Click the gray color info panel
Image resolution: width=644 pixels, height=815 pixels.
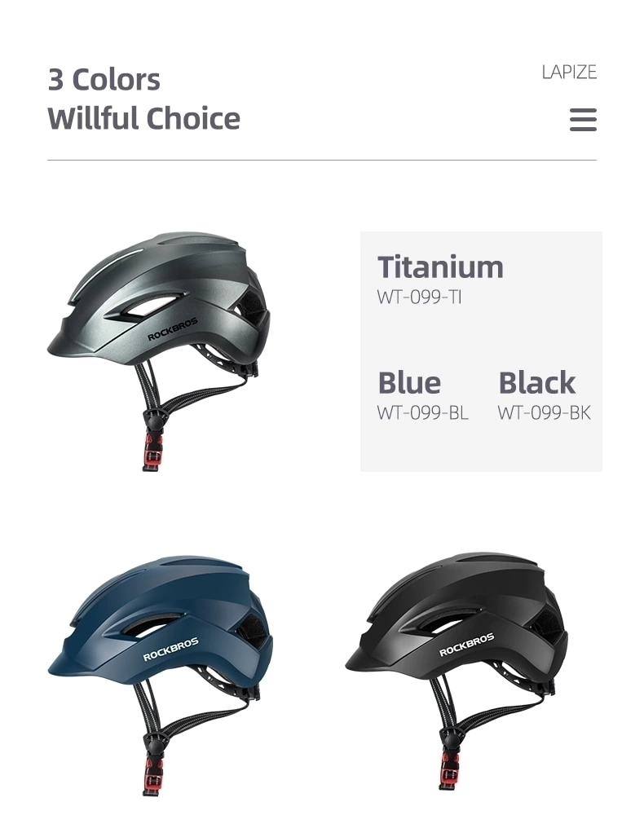[x=481, y=352]
